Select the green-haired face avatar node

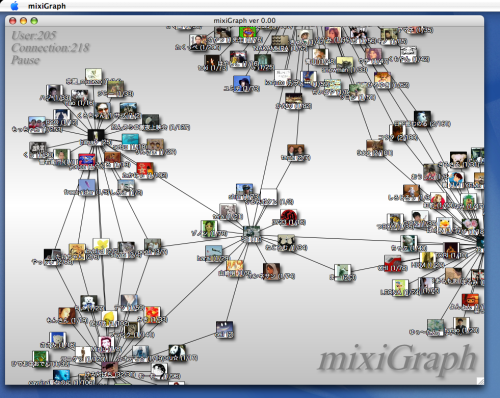(209, 228)
